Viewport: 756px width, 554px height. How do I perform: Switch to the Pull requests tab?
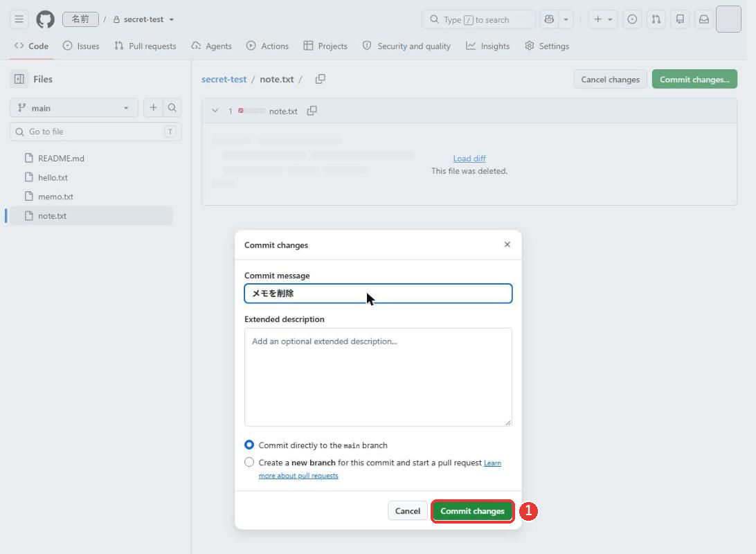[145, 46]
